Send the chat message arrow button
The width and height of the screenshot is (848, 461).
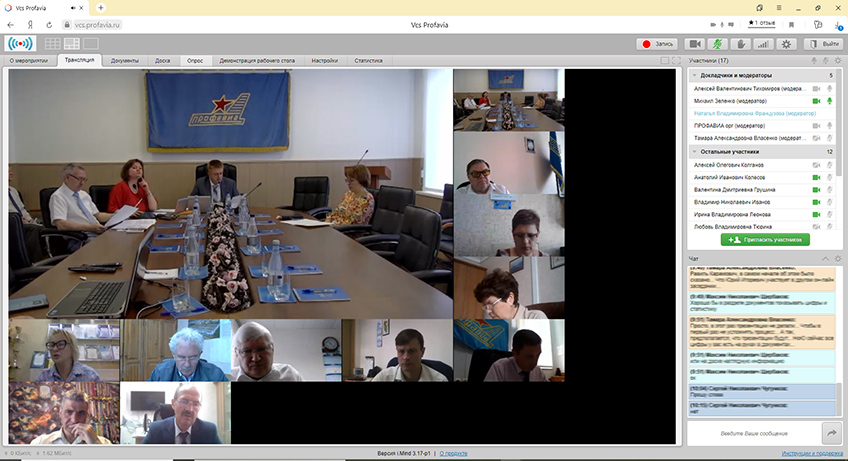point(832,433)
